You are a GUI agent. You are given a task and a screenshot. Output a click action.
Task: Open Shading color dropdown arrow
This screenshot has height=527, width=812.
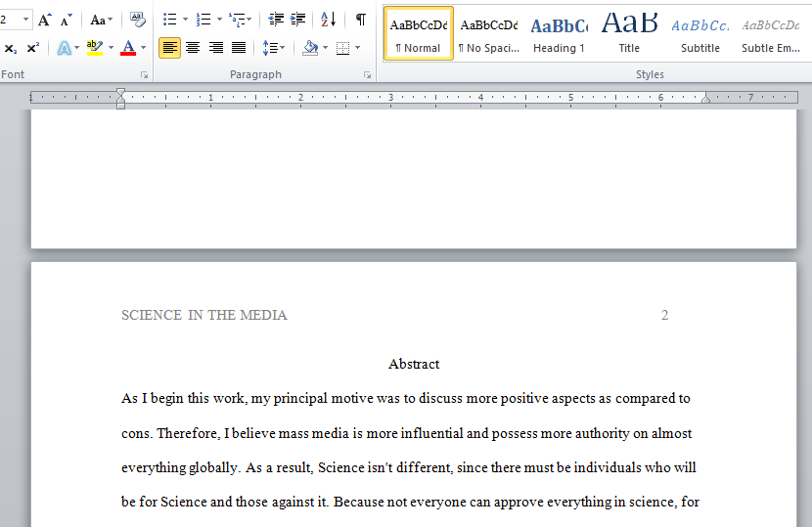click(325, 48)
